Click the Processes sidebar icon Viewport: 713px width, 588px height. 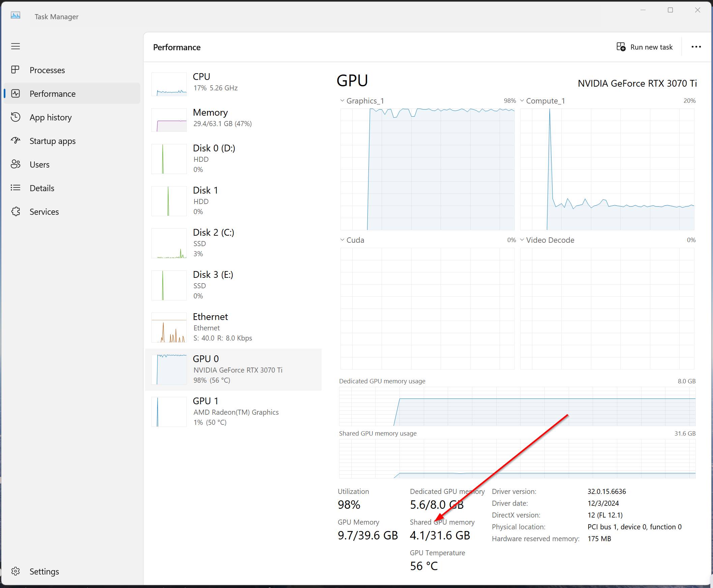pyautogui.click(x=16, y=70)
